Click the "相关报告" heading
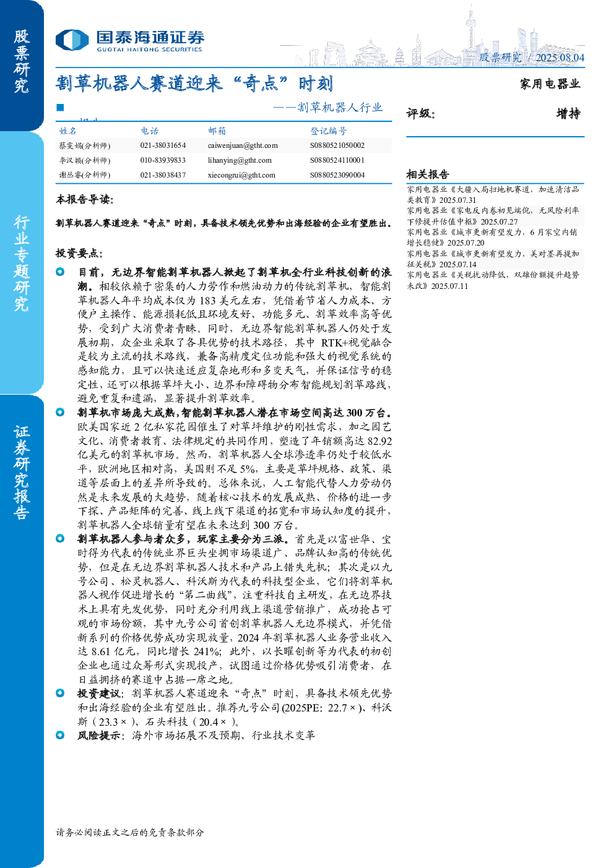 point(428,174)
